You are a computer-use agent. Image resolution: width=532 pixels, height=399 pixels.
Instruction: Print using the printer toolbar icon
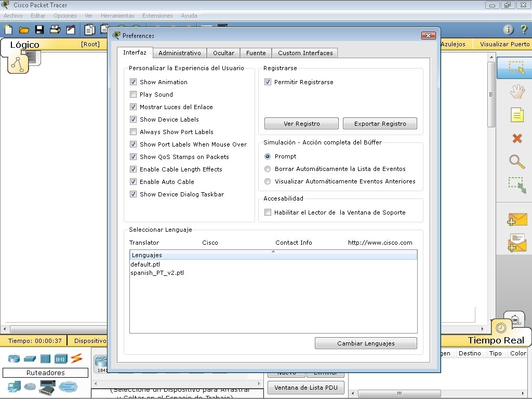pos(55,30)
